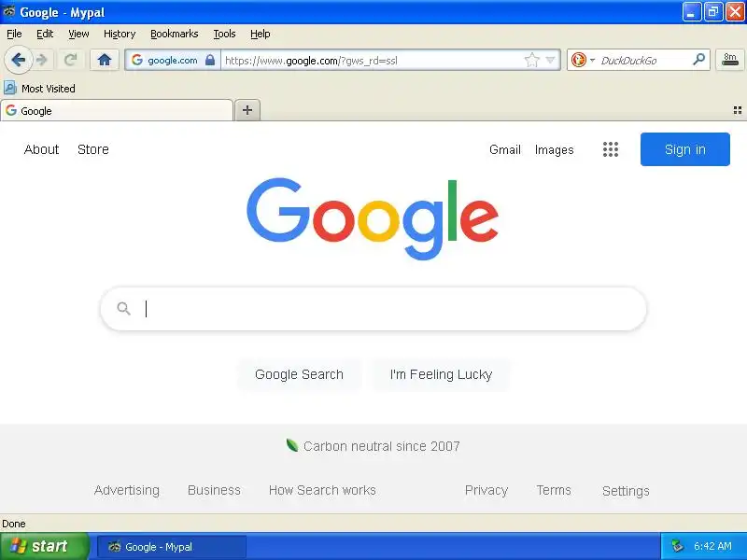Open the Privacy footer link
Image resolution: width=747 pixels, height=560 pixels.
486,490
